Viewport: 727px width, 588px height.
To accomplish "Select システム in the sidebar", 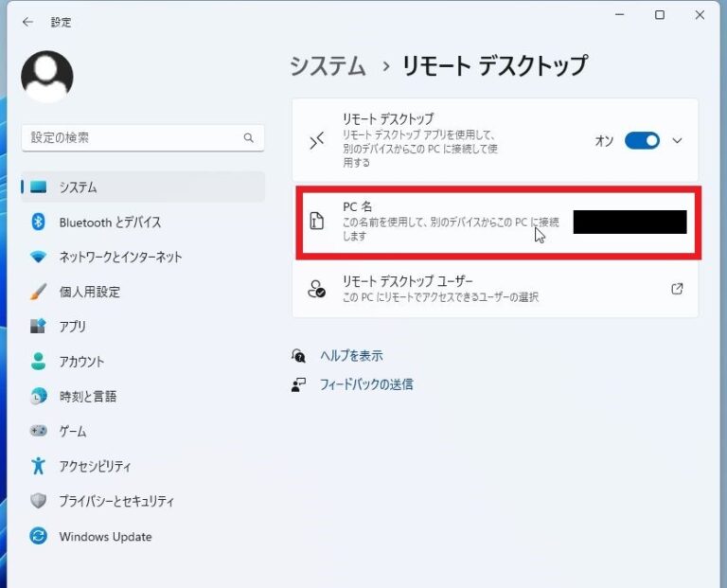I will (78, 187).
